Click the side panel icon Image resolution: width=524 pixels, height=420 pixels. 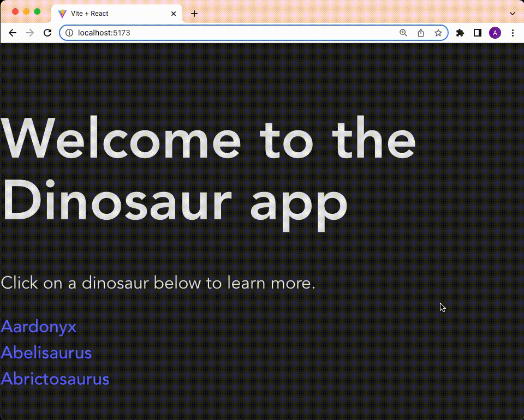pyautogui.click(x=477, y=33)
